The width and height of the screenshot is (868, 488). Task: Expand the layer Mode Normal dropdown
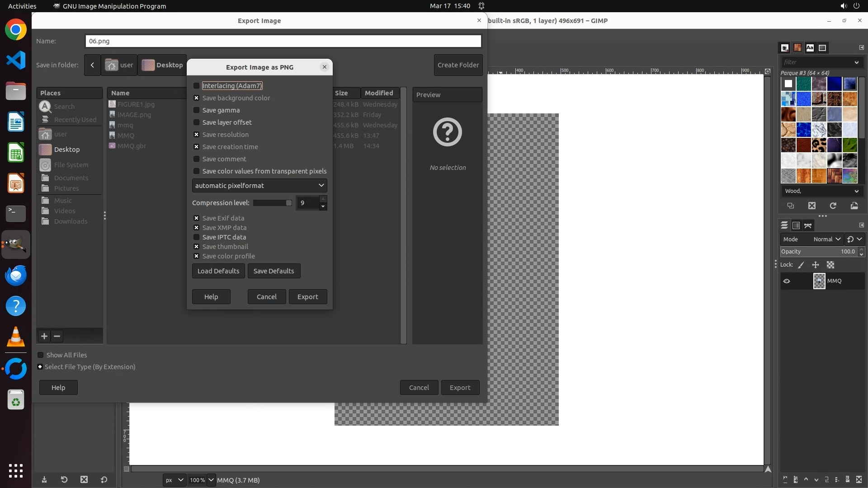point(826,239)
